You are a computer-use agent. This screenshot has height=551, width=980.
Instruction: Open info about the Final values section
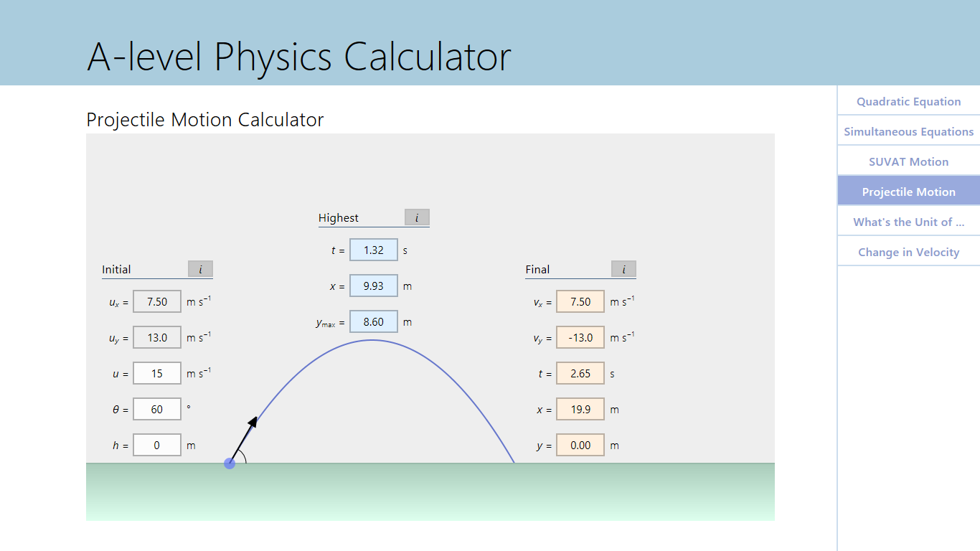tap(623, 269)
